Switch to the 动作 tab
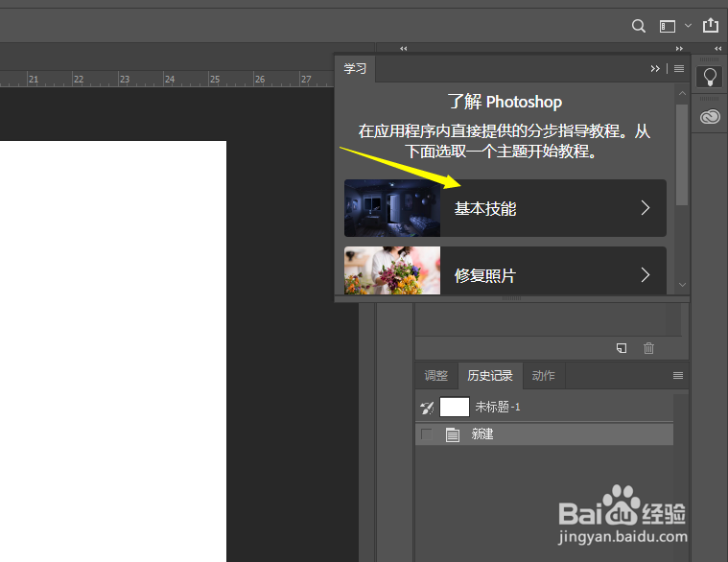The image size is (728, 562). 543,375
